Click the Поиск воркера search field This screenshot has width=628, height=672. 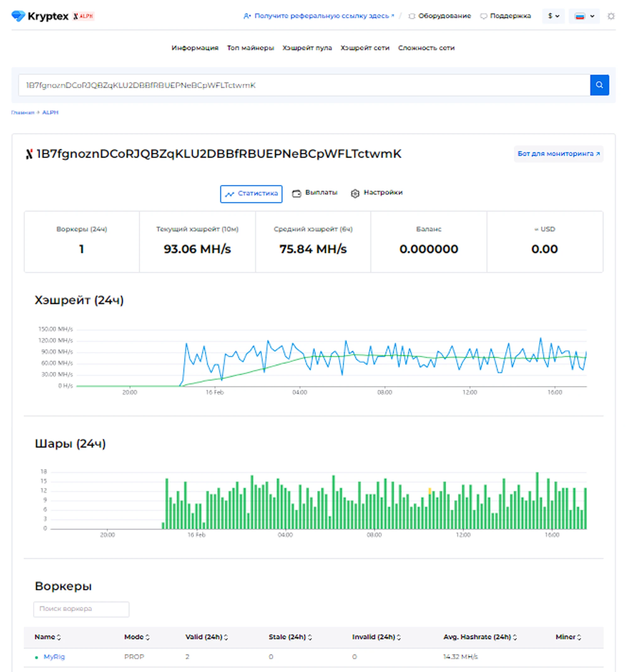point(81,609)
